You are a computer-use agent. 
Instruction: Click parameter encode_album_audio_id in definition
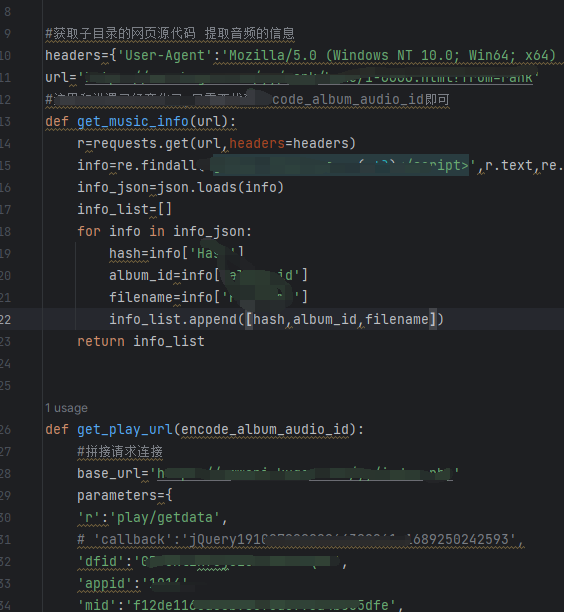tap(265, 429)
